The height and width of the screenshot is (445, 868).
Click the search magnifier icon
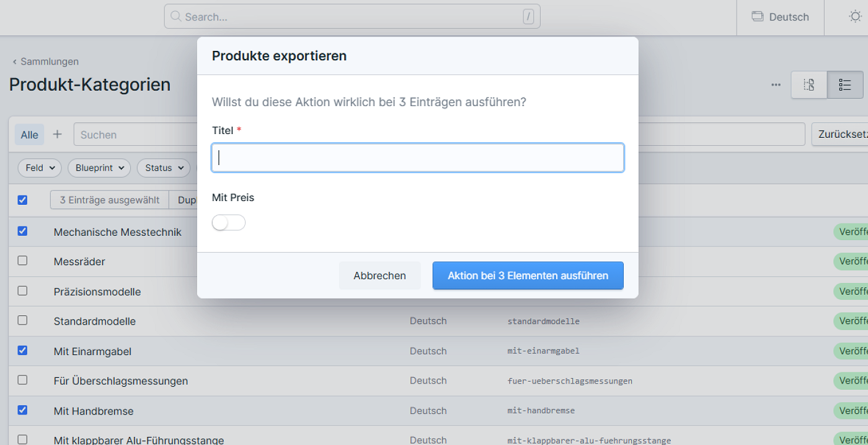tap(176, 17)
